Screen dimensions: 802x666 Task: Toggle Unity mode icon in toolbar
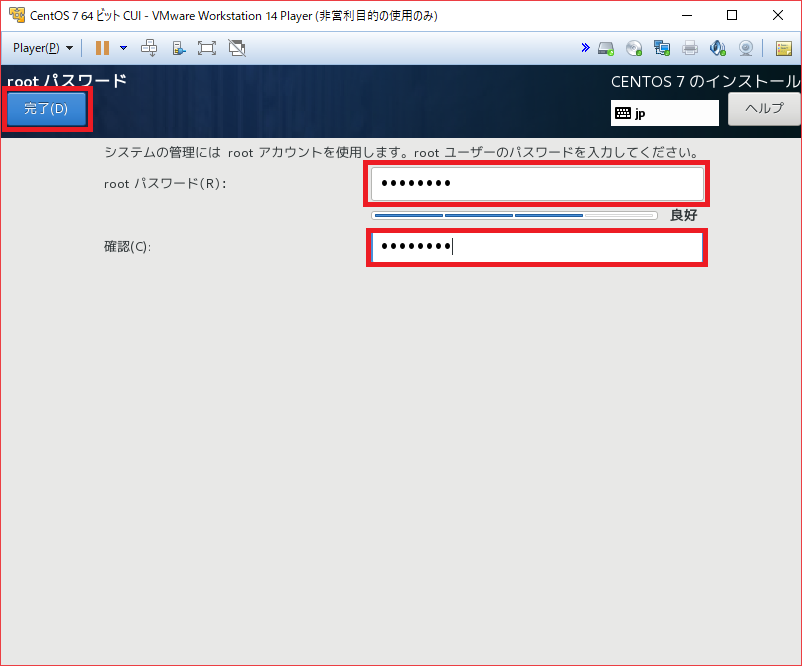(x=237, y=48)
